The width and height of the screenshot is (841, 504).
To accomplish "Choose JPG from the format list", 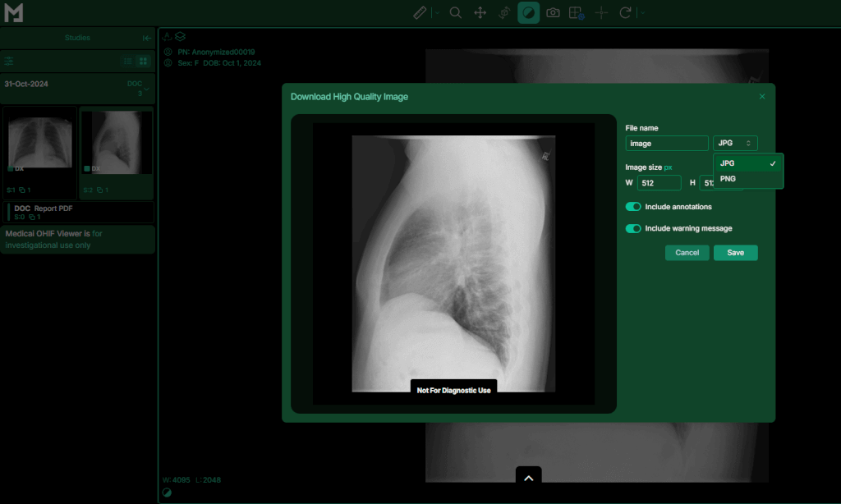I will click(x=728, y=163).
